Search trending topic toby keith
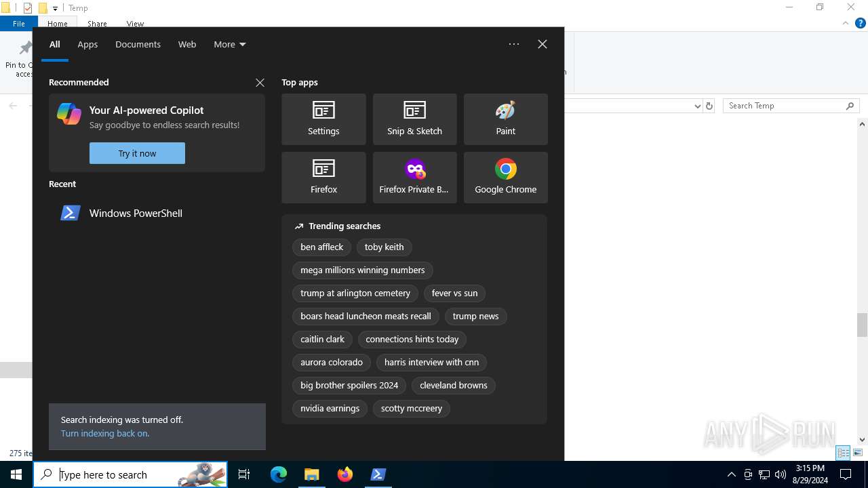This screenshot has width=868, height=488. [x=384, y=247]
